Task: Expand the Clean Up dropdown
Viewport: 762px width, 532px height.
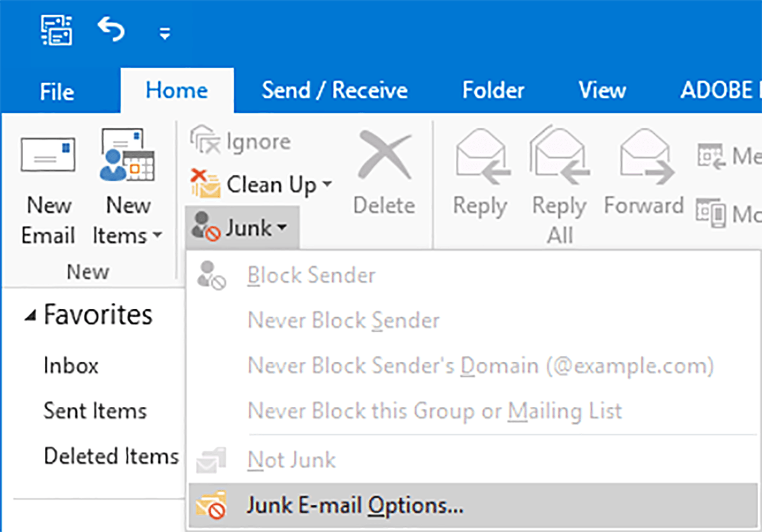Action: (326, 185)
